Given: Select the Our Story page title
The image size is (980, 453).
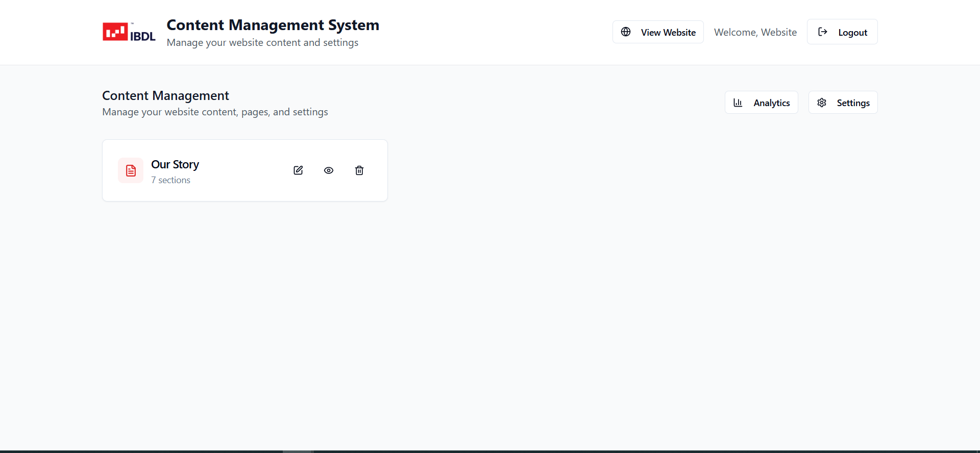Looking at the screenshot, I should click(175, 164).
